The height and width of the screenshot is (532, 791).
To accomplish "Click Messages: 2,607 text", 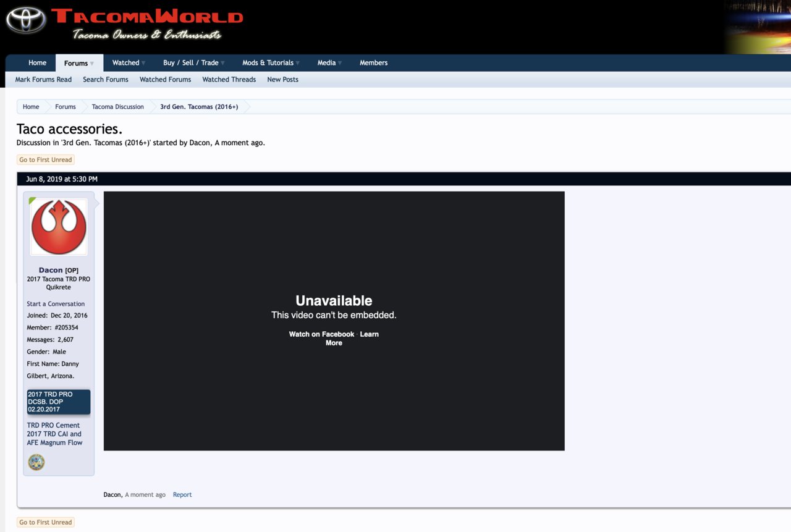I will 50,339.
